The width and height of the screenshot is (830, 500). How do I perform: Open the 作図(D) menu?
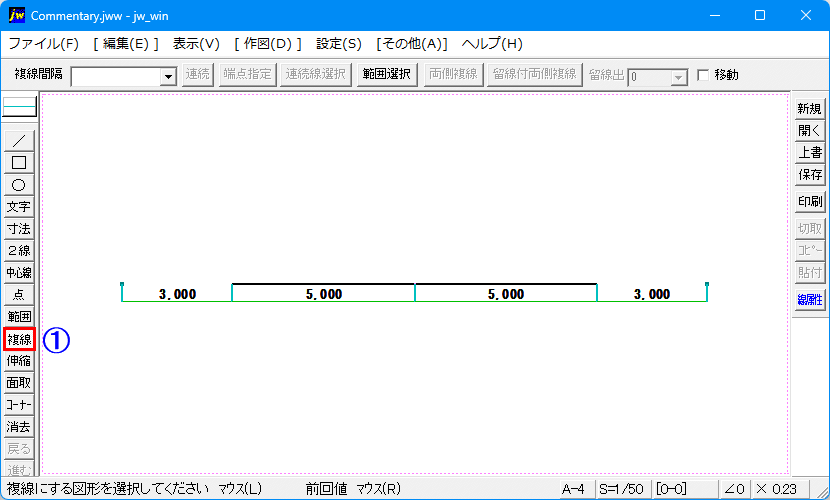[x=268, y=44]
